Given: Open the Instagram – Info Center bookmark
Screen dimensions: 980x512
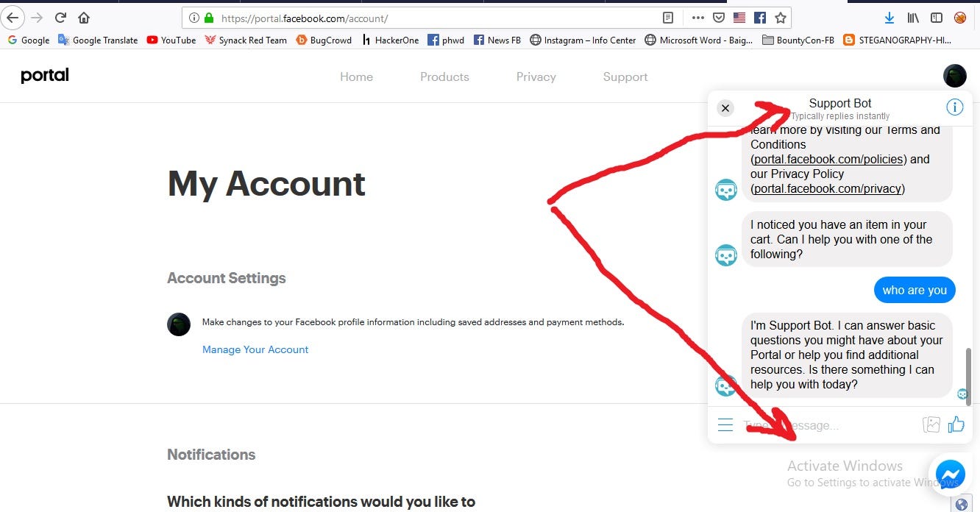Looking at the screenshot, I should [583, 40].
